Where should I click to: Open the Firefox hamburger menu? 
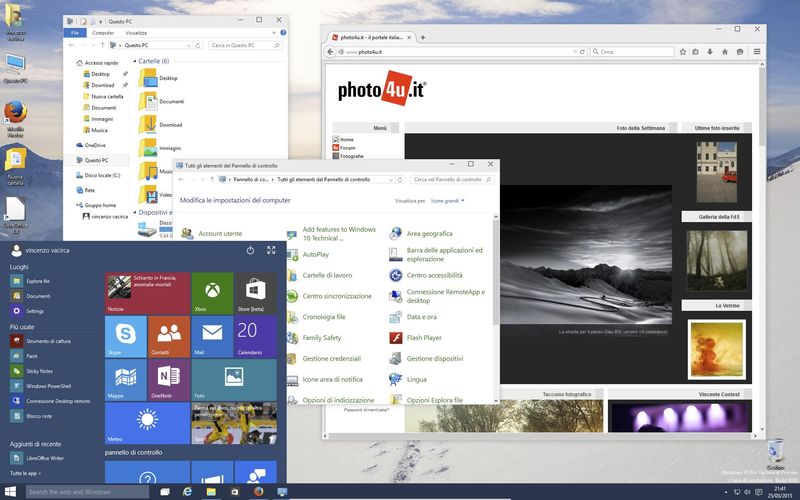click(757, 52)
